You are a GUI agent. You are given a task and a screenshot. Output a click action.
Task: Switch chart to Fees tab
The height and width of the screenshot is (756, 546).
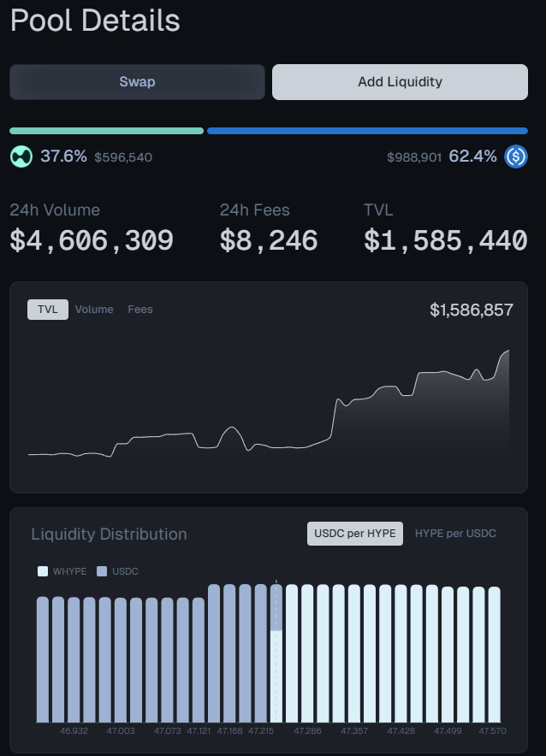click(140, 310)
